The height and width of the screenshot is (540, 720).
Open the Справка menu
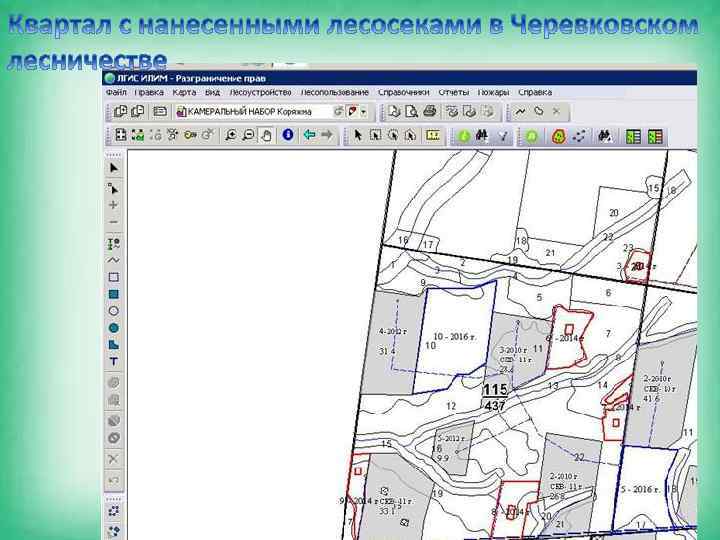pos(535,92)
